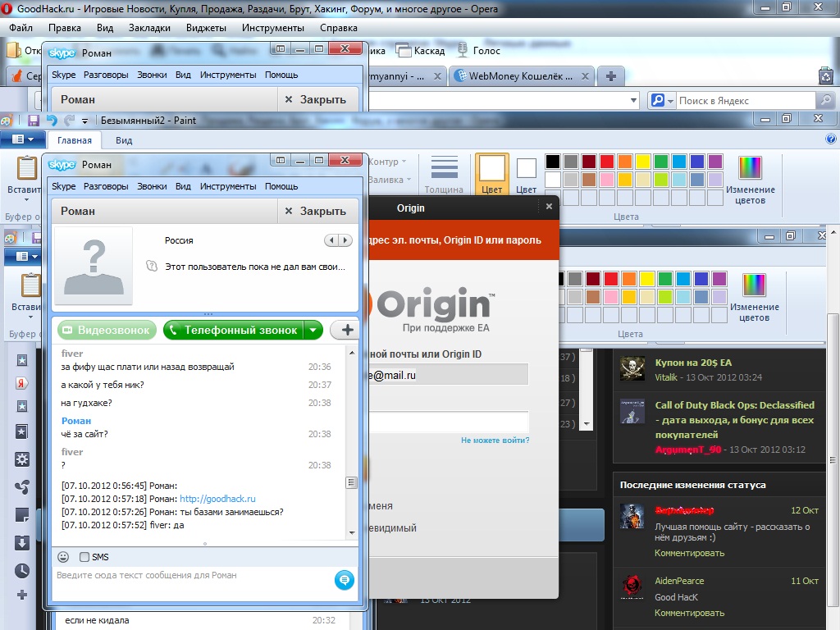Screen dimensions: 840x630
Task: Click the undo arrow in Безымянный2 Paint title bar
Action: pos(52,121)
